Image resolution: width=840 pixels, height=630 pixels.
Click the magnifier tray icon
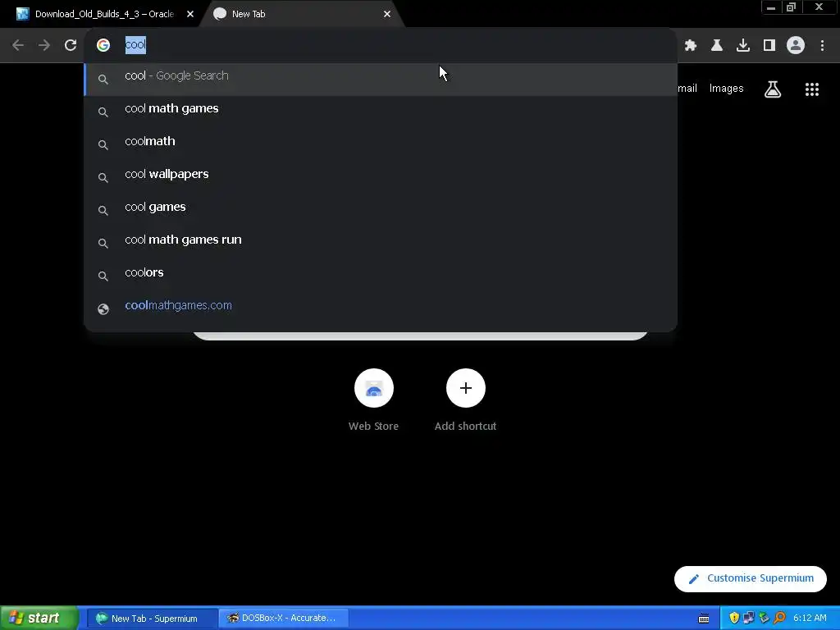[x=779, y=619]
